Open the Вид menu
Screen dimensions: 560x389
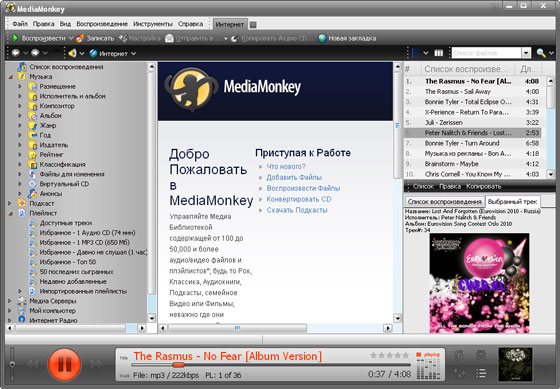65,24
